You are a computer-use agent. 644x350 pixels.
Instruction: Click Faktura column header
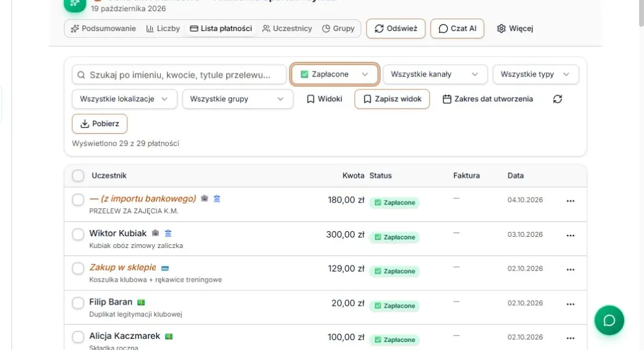[x=466, y=175]
